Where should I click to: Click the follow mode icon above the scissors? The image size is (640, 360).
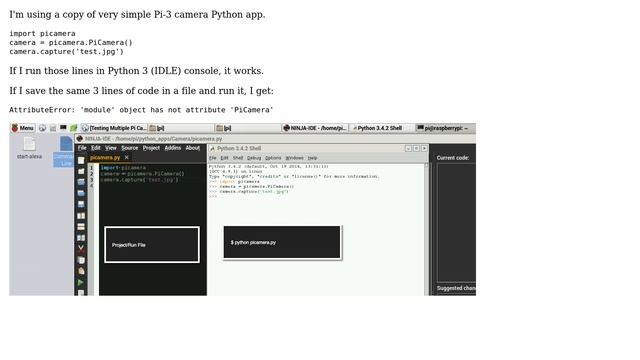(81, 238)
